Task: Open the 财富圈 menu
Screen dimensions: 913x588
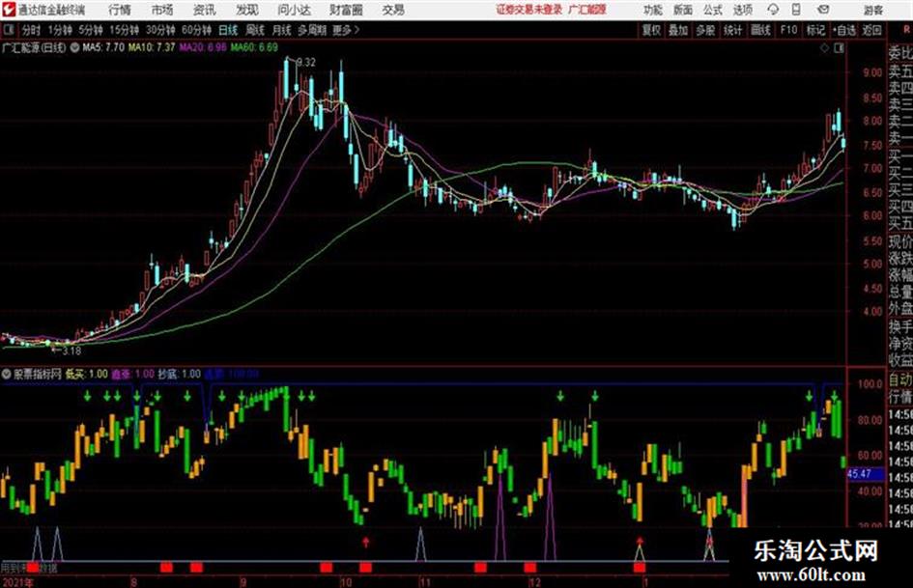Action: coord(346,10)
